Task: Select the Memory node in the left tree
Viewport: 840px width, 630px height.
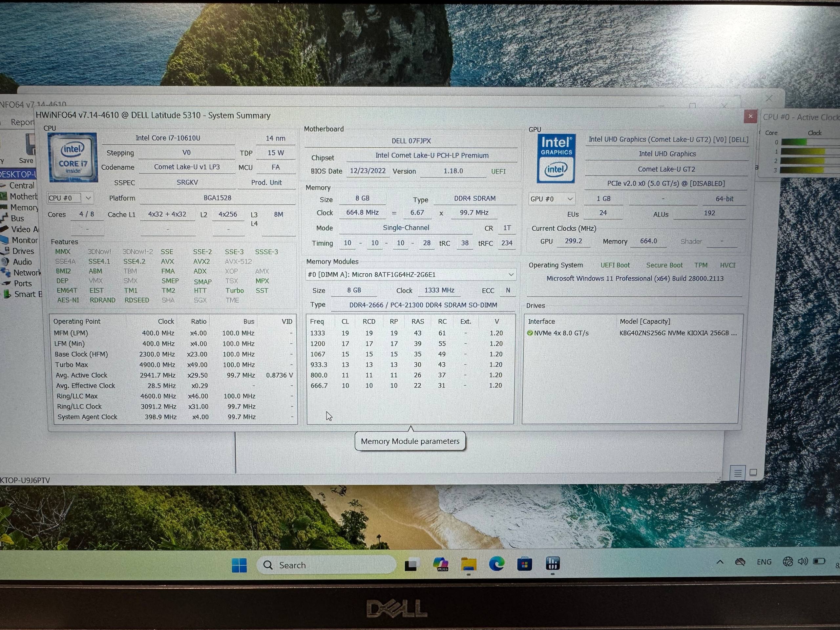Action: (x=24, y=208)
